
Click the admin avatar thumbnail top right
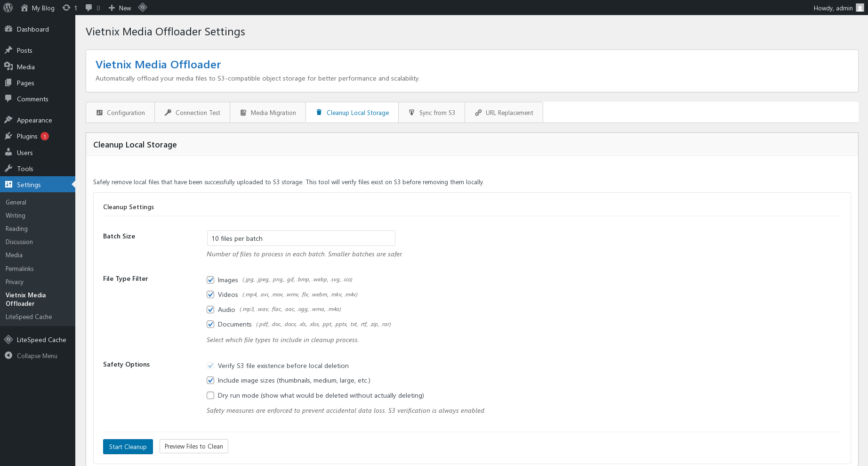point(860,8)
